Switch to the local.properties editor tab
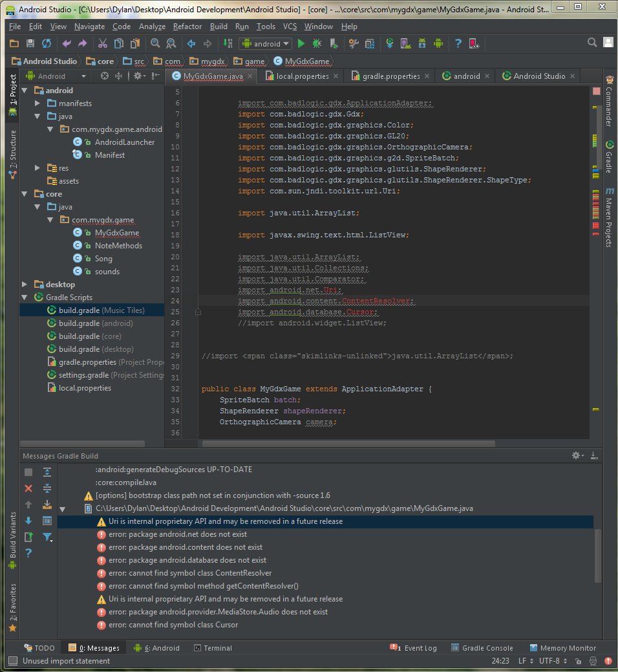This screenshot has width=618, height=672. (302, 76)
